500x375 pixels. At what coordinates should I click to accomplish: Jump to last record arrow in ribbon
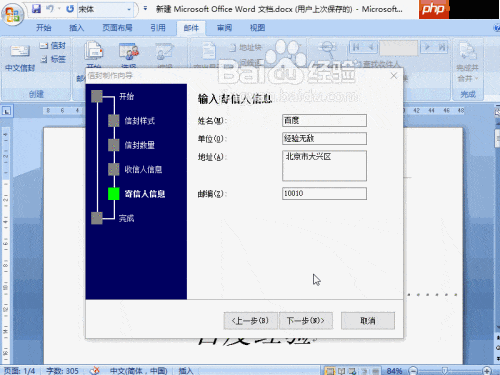(442, 47)
